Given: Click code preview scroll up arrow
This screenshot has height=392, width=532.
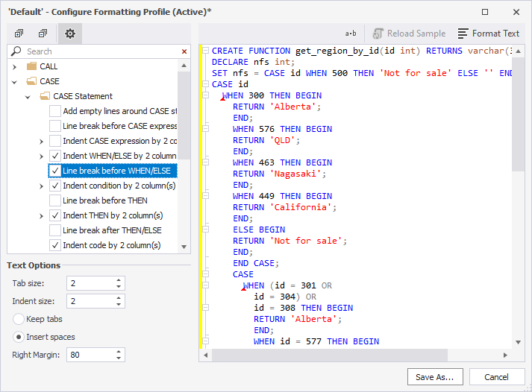Looking at the screenshot, I should tap(518, 51).
